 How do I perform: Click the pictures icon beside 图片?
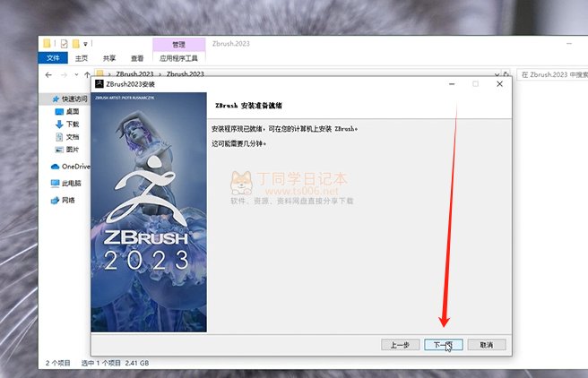(59, 150)
